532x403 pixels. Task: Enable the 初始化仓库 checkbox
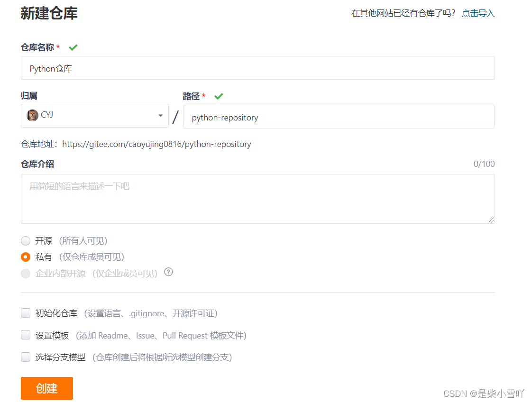coord(26,313)
